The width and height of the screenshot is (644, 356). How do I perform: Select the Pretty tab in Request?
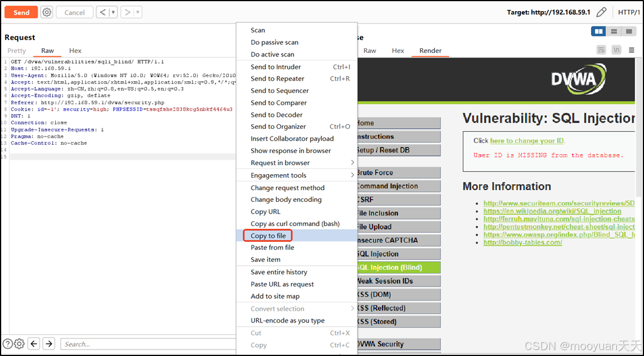tap(17, 51)
